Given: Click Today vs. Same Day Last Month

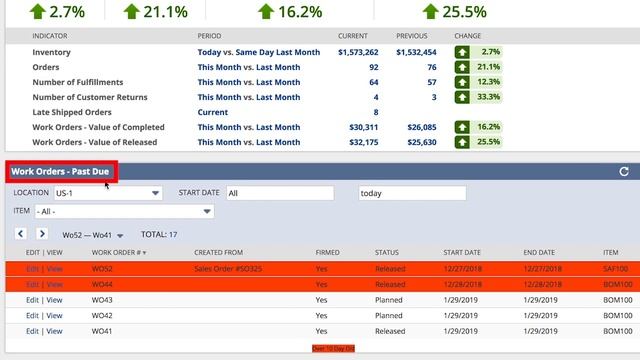Looking at the screenshot, I should pyautogui.click(x=259, y=52).
